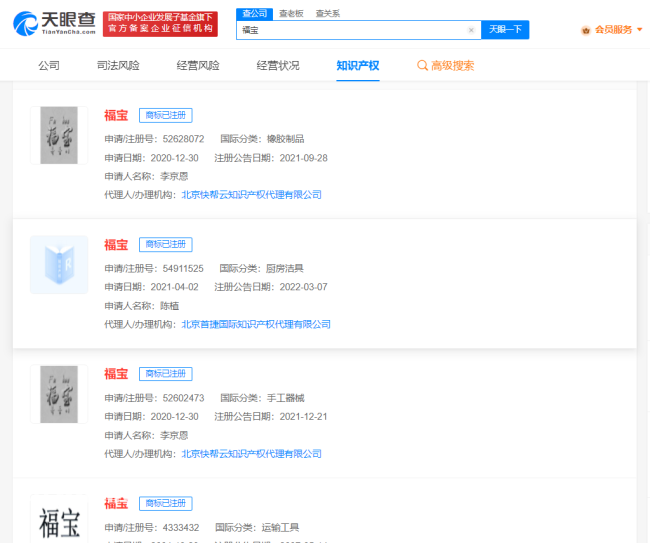650x543 pixels.
Task: Open 福宝 title of trademark 52602473
Action: [x=116, y=374]
